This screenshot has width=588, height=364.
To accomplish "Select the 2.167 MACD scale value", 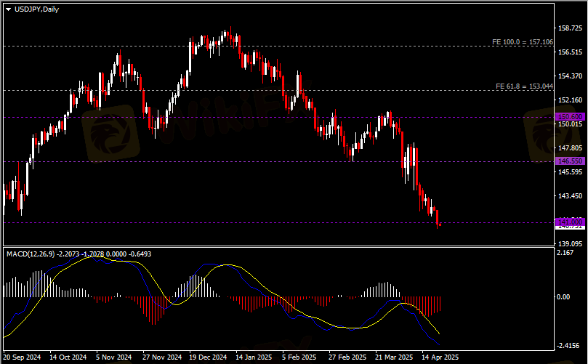I will (565, 253).
